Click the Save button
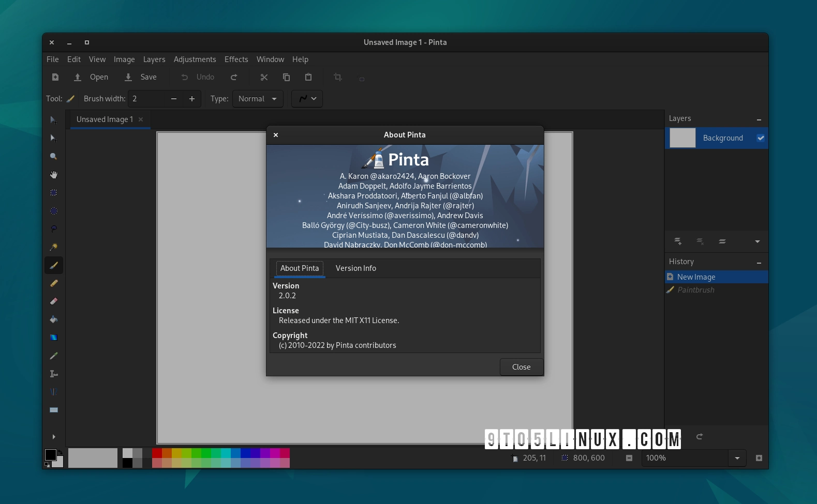The height and width of the screenshot is (504, 817). tap(141, 77)
